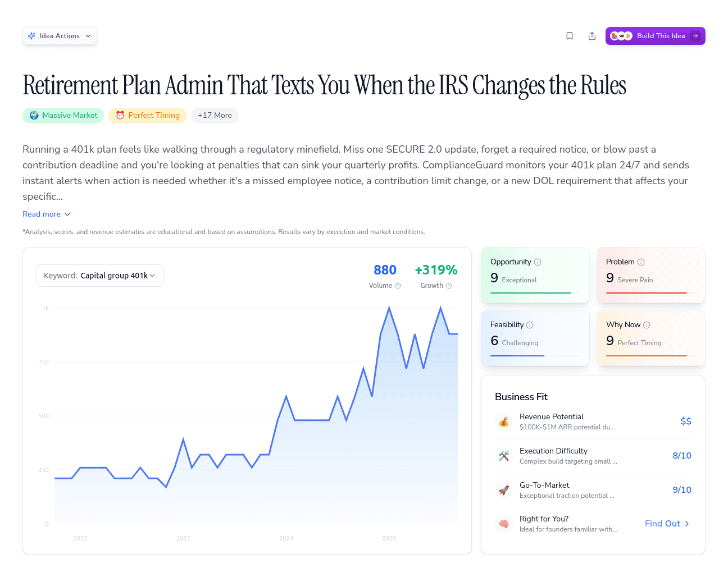Open the Execution Difficulty row
The width and height of the screenshot is (728, 577).
click(x=593, y=456)
